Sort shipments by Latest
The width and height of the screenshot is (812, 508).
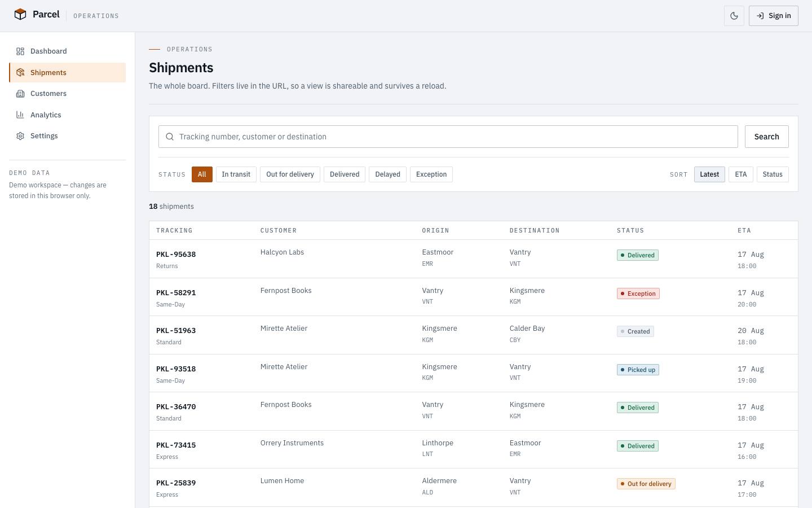[x=709, y=174]
